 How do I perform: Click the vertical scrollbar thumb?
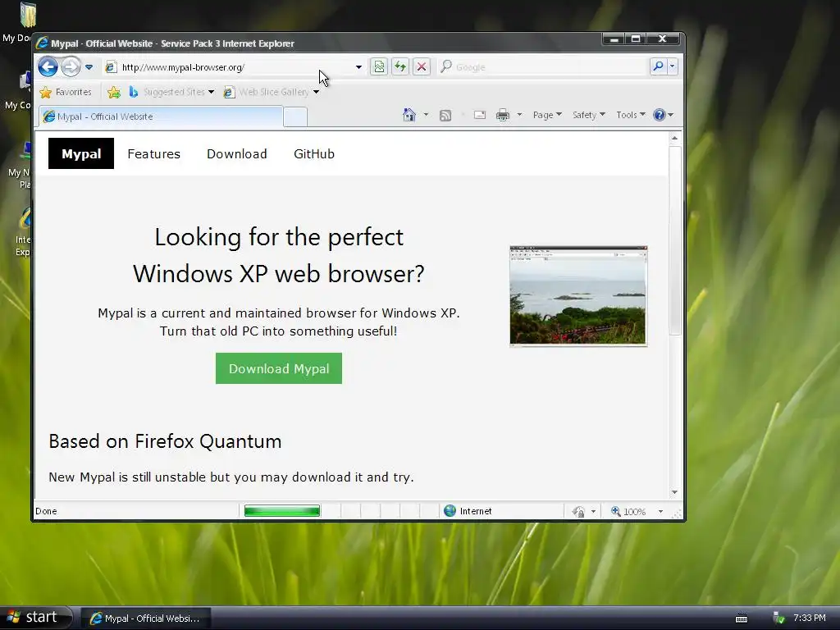(674, 240)
